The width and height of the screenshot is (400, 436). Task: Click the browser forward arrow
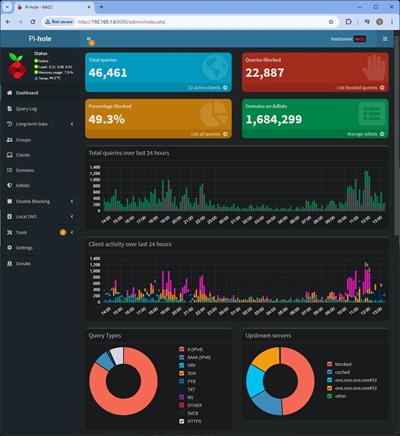coord(20,22)
